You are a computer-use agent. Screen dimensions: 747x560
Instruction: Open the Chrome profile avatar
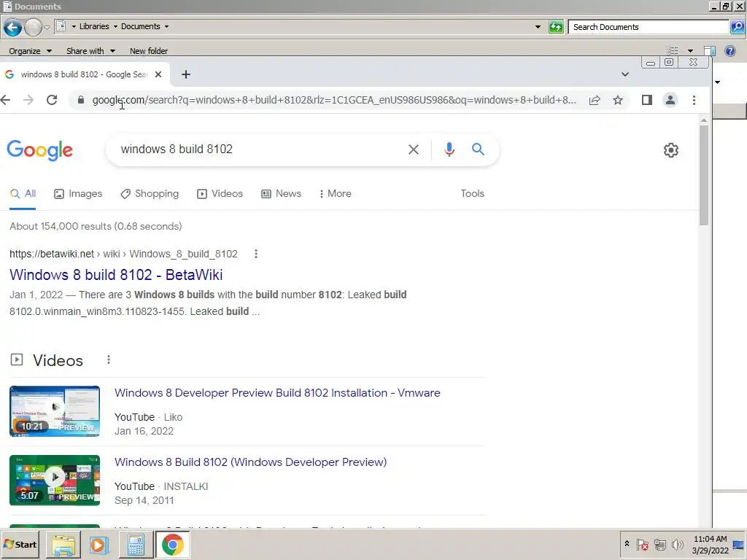pos(670,100)
